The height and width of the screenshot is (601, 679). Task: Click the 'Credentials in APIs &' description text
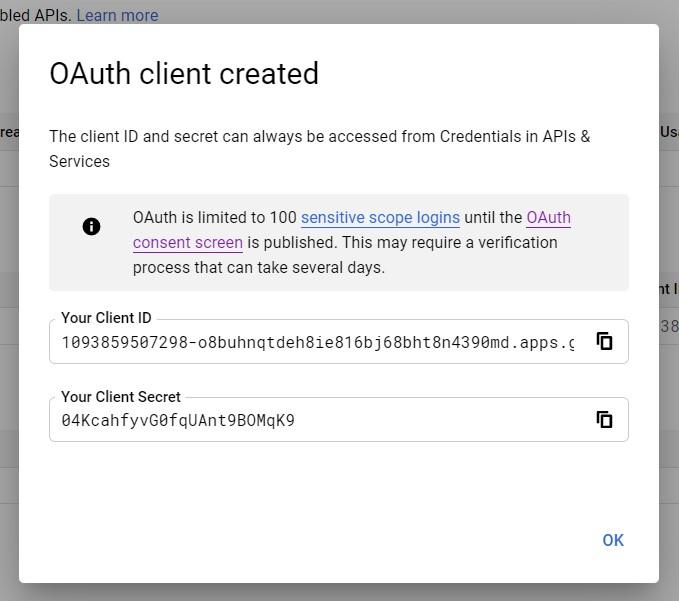(x=515, y=136)
